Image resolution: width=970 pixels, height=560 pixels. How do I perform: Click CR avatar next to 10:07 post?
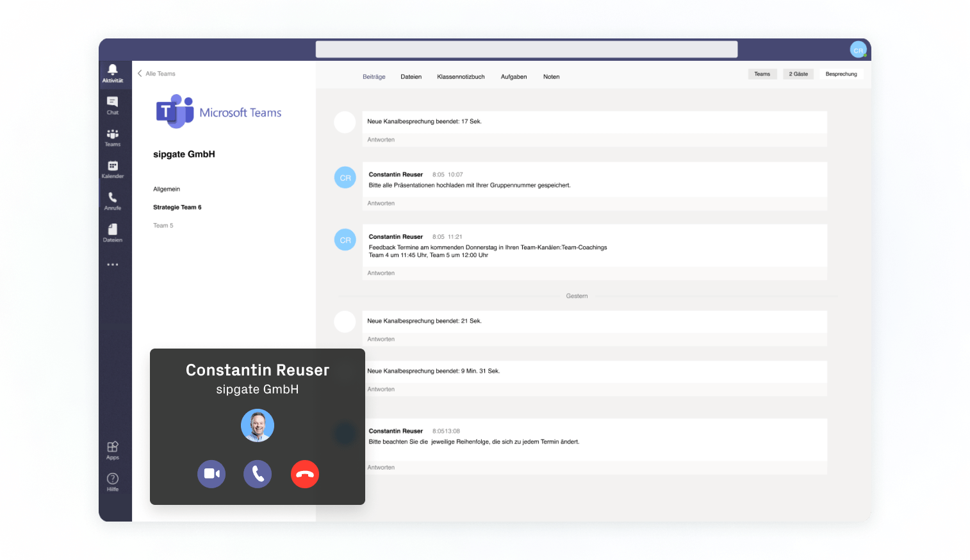click(345, 177)
